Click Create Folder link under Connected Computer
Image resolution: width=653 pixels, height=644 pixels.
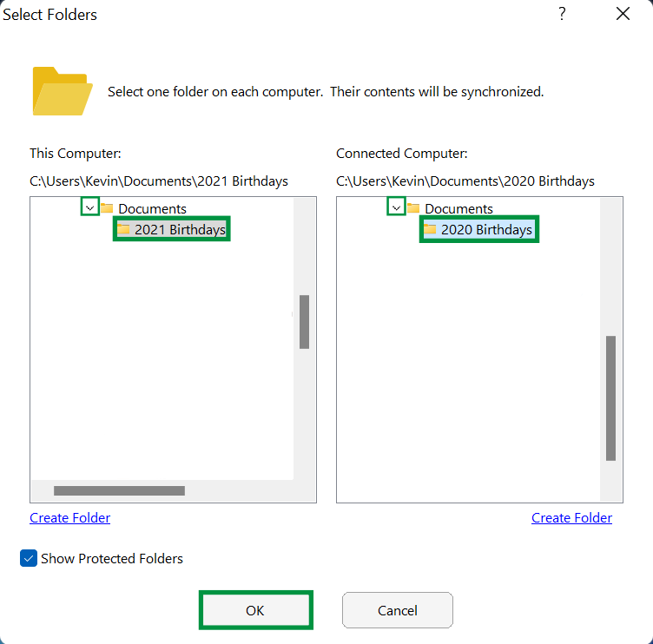(571, 518)
